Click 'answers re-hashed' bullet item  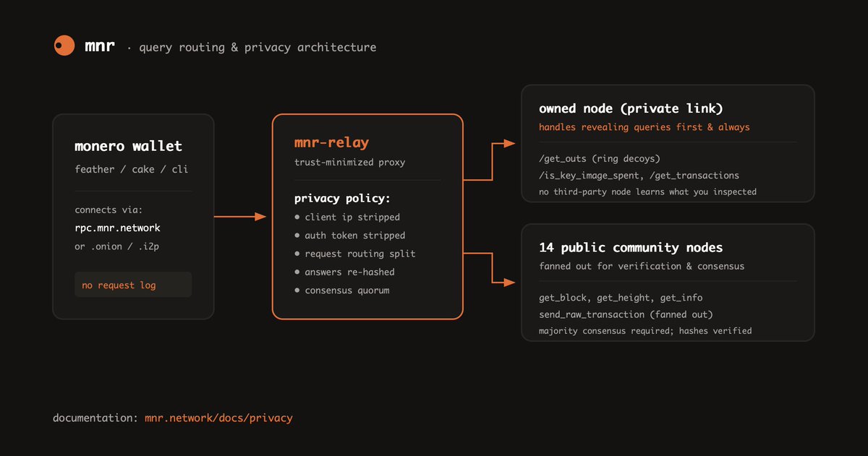tap(345, 272)
